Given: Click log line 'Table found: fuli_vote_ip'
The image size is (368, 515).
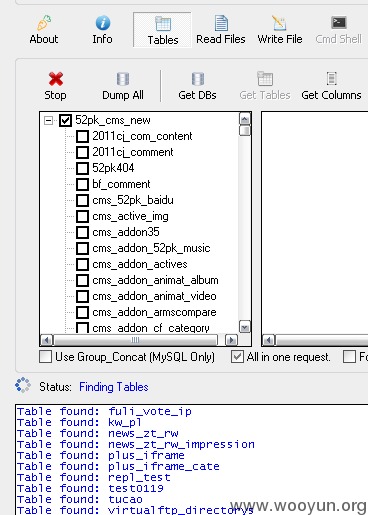Looking at the screenshot, I should (x=104, y=411).
